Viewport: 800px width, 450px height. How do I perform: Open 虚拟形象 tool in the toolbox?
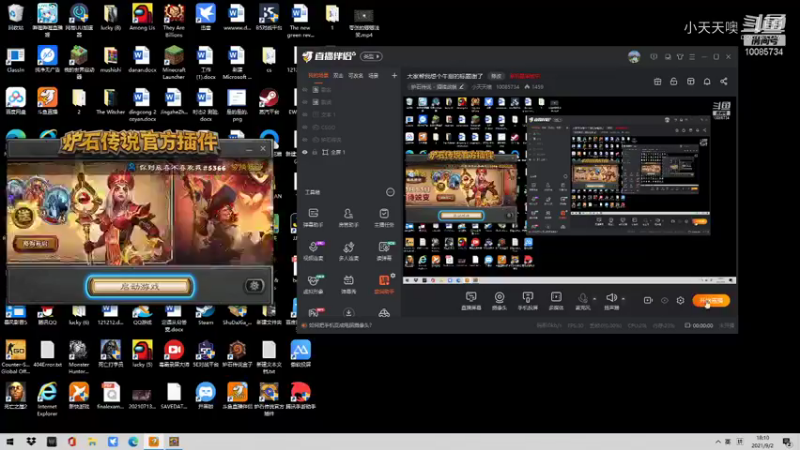click(x=313, y=284)
